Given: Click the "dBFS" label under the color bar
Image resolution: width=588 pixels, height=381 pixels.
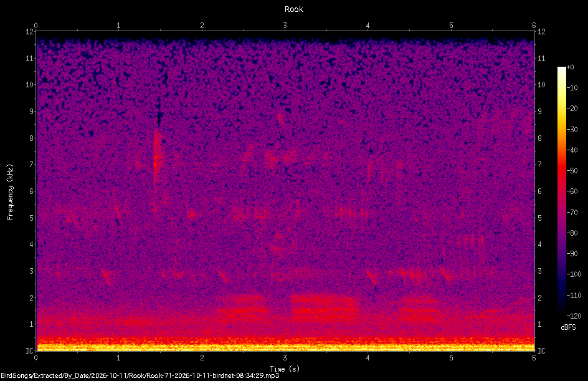Looking at the screenshot, I should [568, 327].
